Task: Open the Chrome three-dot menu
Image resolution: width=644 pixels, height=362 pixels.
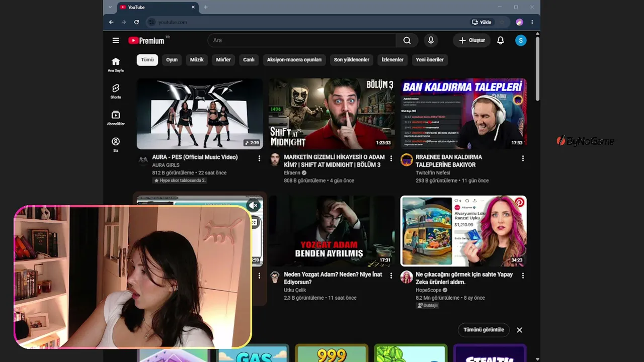Action: tap(532, 22)
